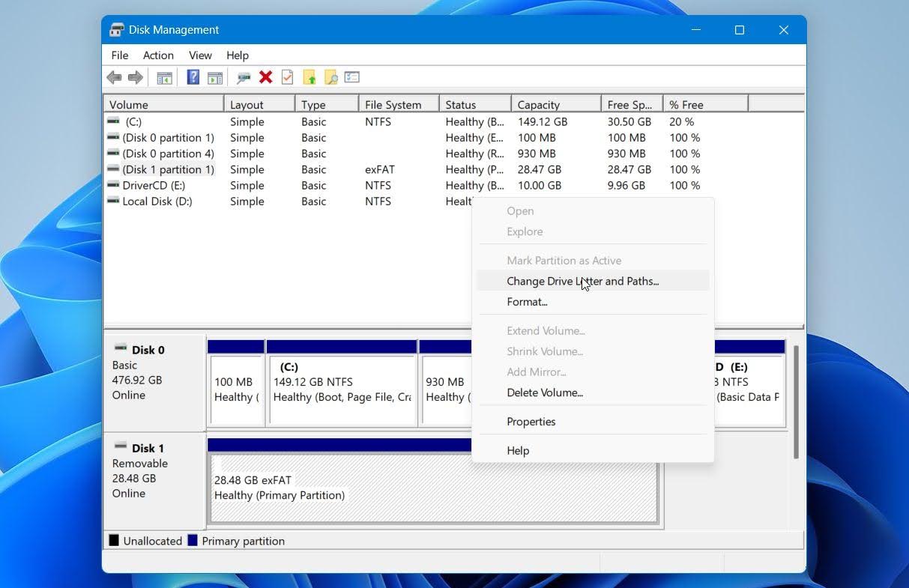The height and width of the screenshot is (588, 909).
Task: Click the Properties checkmark page toolbar icon
Action: 287,77
